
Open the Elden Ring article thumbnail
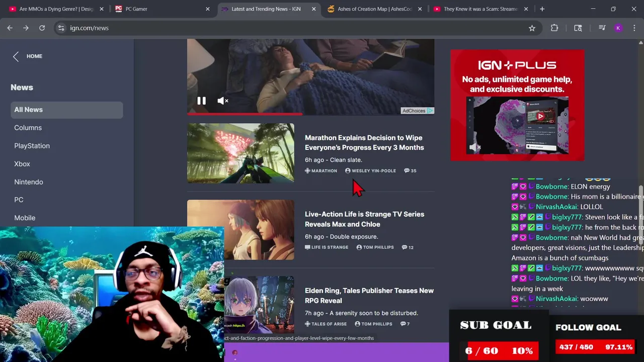[259, 305]
